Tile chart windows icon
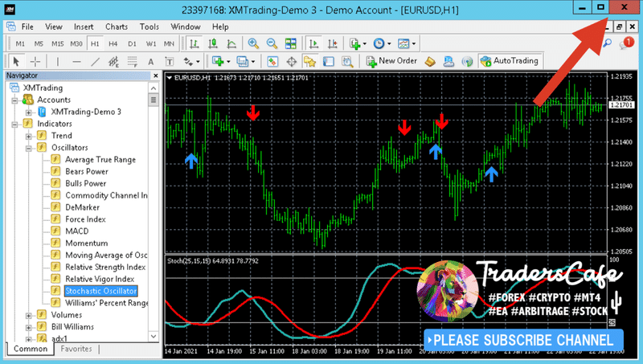Screen dimensions: 643x364 tap(291, 43)
